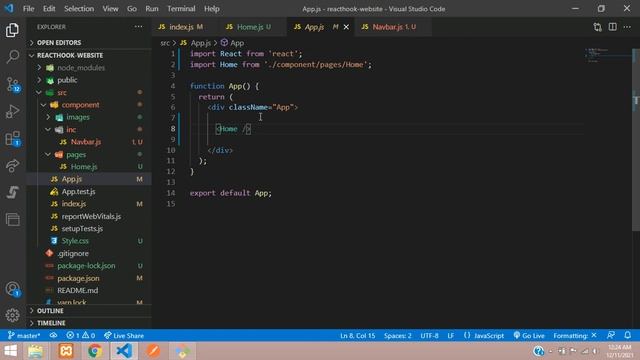
Task: Open the Go menu
Action: pyautogui.click(x=132, y=9)
